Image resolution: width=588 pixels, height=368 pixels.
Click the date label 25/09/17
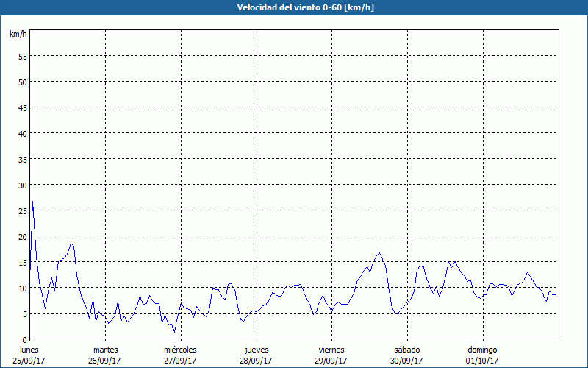click(29, 361)
